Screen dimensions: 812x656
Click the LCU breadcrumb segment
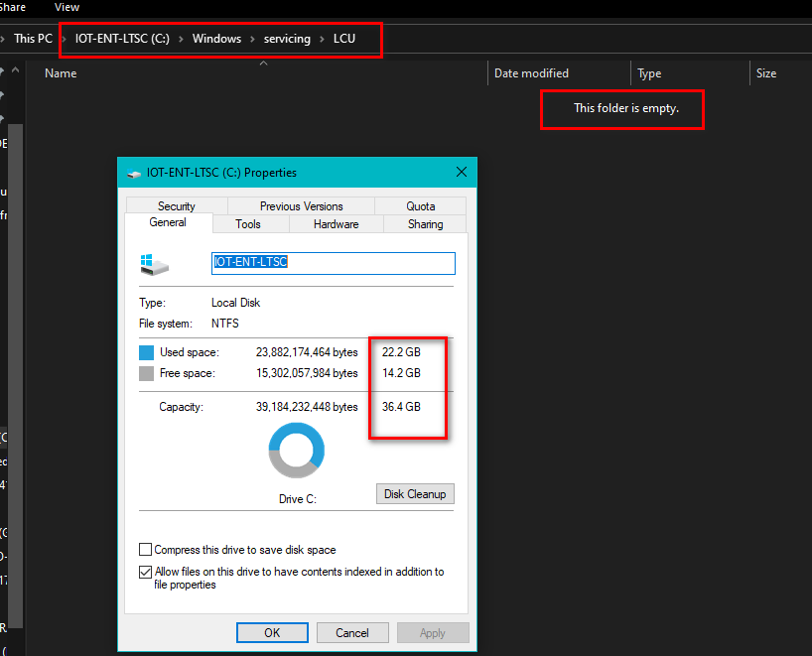click(344, 39)
